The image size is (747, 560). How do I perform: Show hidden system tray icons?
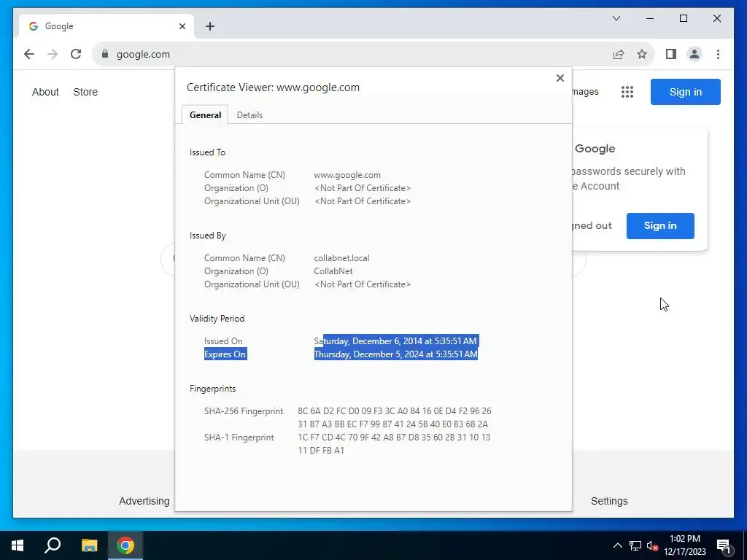617,545
